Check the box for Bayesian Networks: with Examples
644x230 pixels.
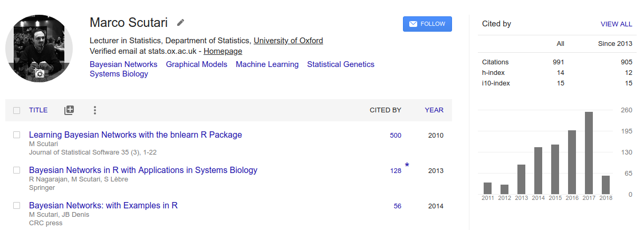coord(17,206)
